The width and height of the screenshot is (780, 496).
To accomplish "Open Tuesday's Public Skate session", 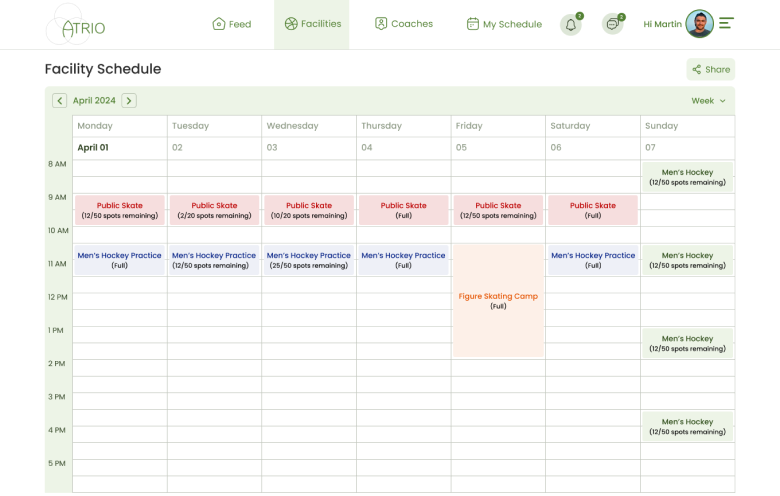I will [x=214, y=210].
